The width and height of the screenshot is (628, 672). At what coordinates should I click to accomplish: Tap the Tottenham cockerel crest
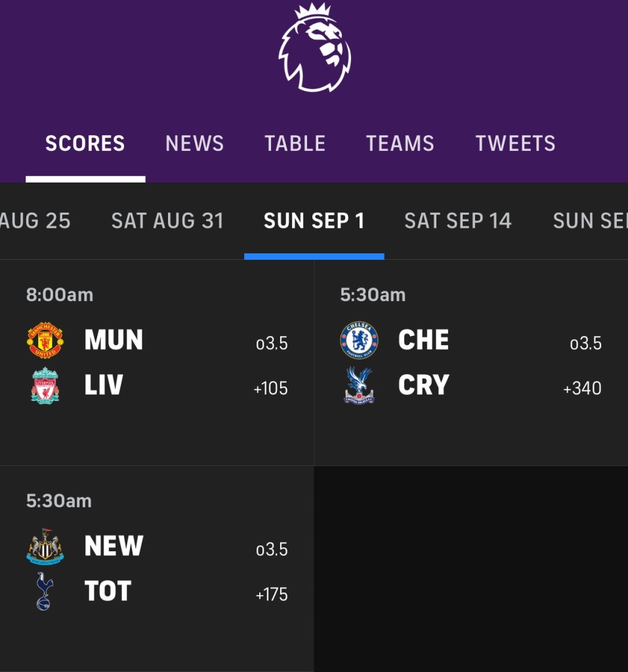click(x=45, y=591)
